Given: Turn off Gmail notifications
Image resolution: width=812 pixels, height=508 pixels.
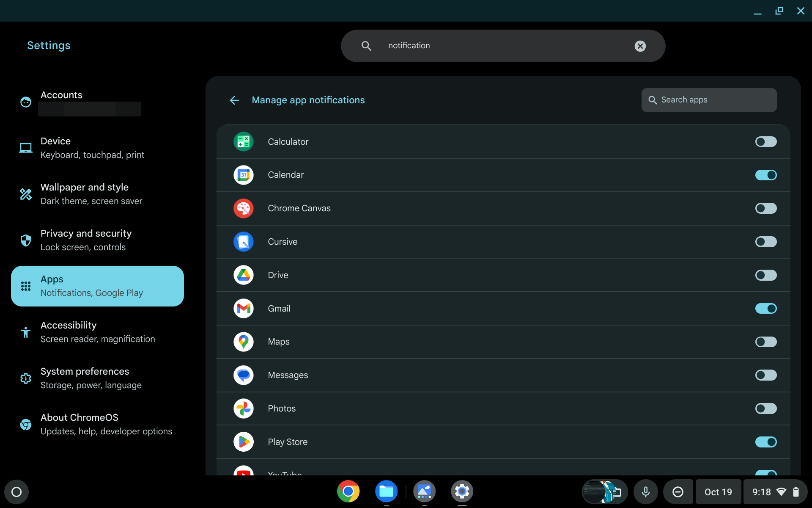Looking at the screenshot, I should click(766, 309).
